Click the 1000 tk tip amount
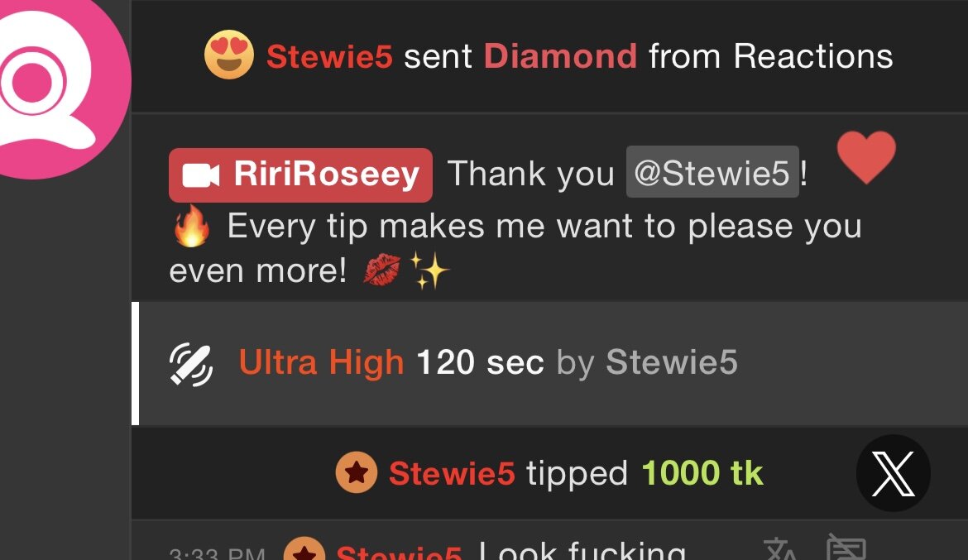Image resolution: width=968 pixels, height=560 pixels. pyautogui.click(x=702, y=473)
